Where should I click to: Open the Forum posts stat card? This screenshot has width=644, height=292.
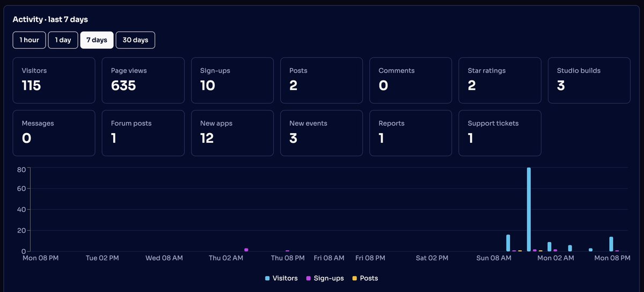click(143, 133)
